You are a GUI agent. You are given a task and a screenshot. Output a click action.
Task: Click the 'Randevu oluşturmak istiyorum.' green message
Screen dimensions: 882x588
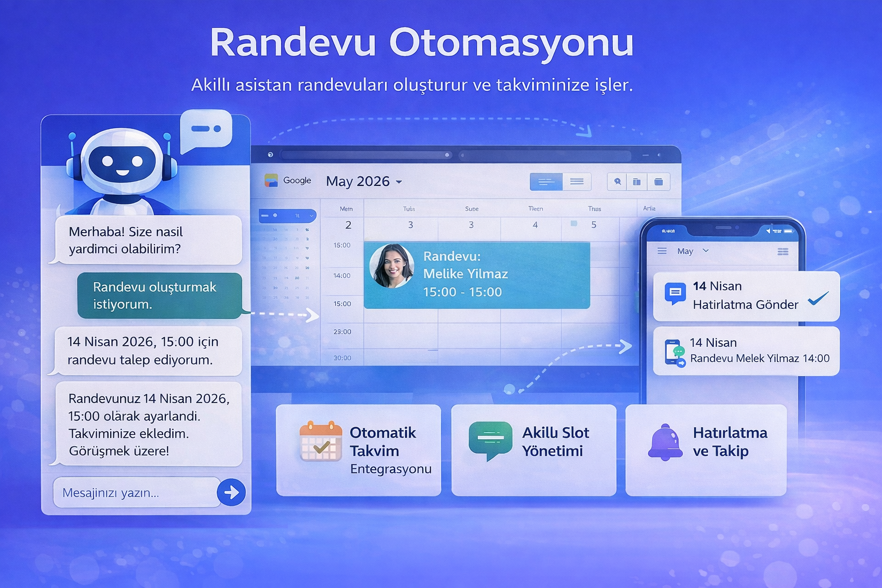160,296
